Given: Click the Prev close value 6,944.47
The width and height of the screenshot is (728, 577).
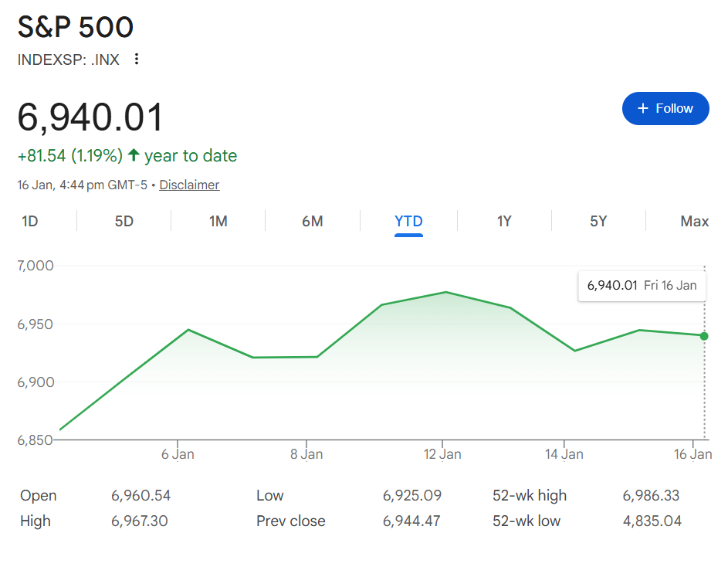Looking at the screenshot, I should click(411, 521).
